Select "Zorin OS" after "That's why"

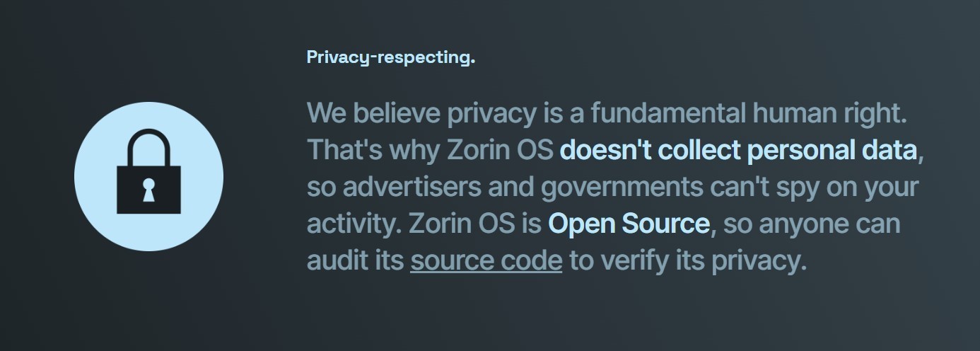pyautogui.click(x=500, y=150)
